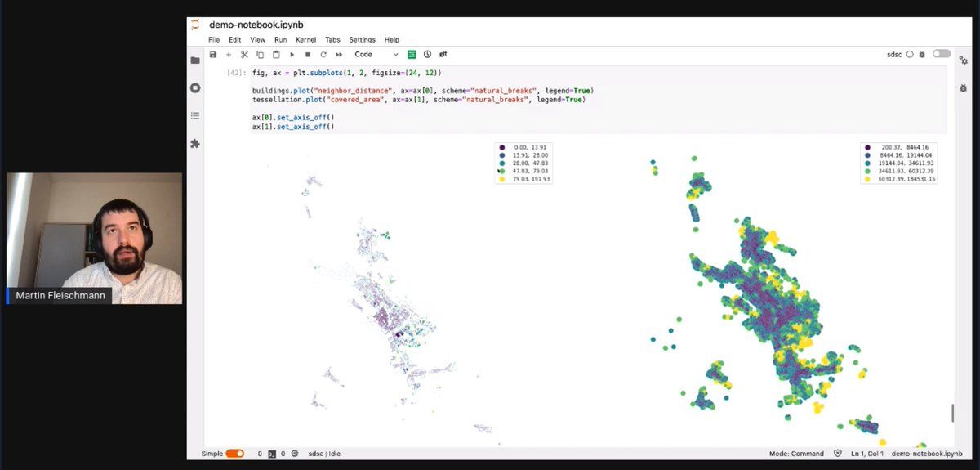The image size is (980, 470).
Task: Save the notebook with the disk icon
Action: tap(213, 55)
